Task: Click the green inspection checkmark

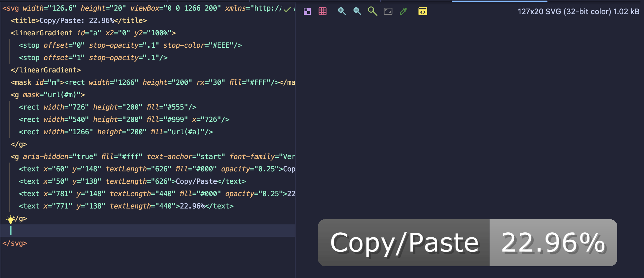Action: (287, 10)
